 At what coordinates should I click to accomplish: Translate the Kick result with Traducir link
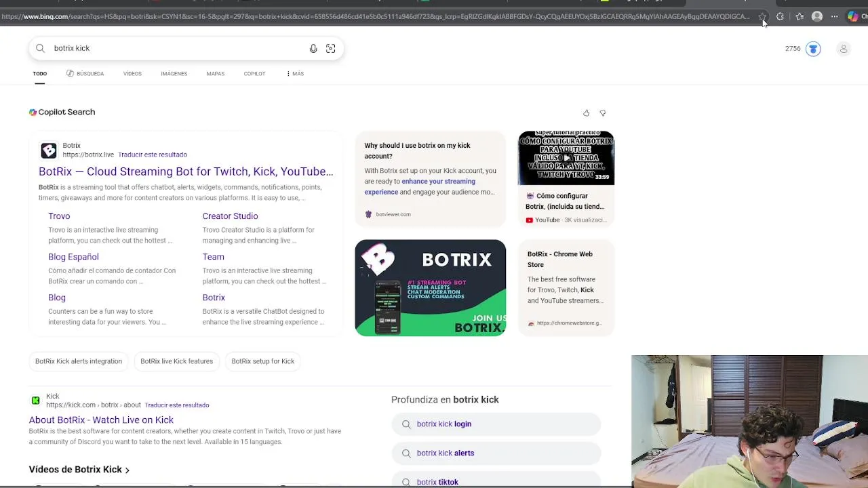pos(177,405)
